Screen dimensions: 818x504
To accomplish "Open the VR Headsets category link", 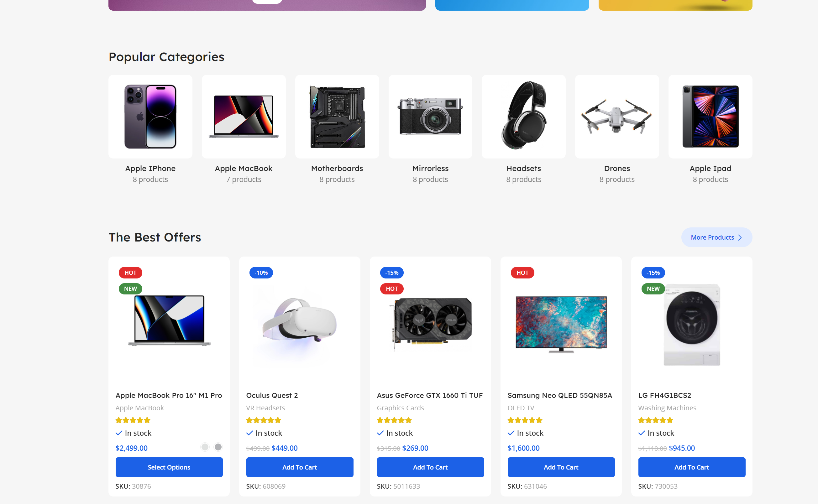I will click(x=265, y=408).
